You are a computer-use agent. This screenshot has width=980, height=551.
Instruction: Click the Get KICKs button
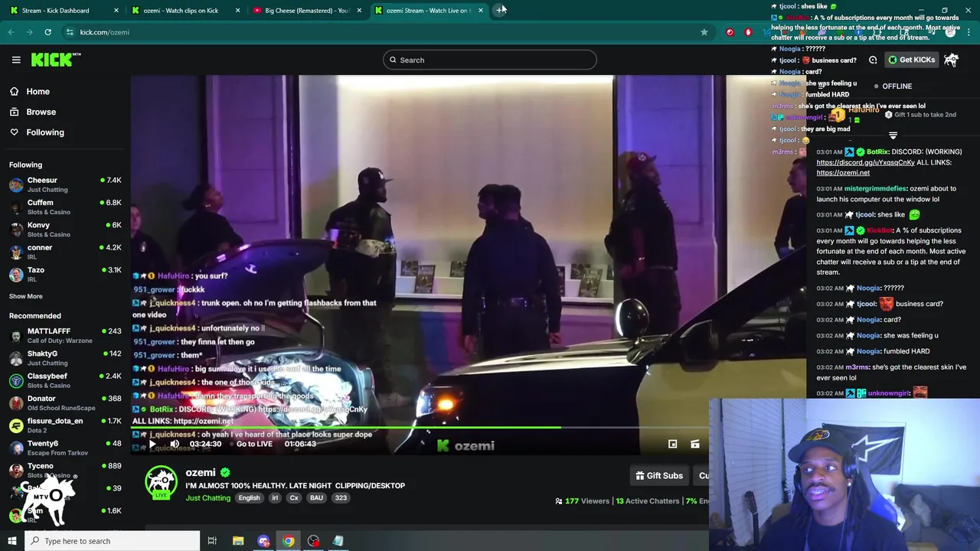[x=911, y=60]
